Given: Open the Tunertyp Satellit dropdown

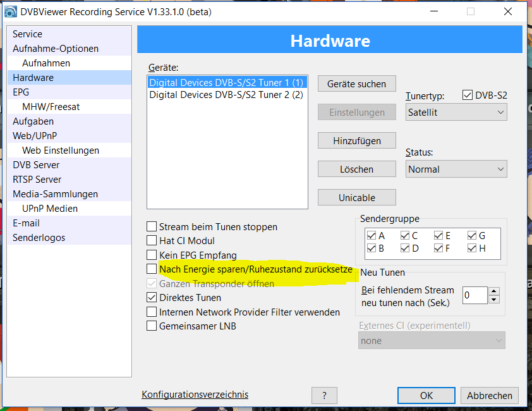Looking at the screenshot, I should pos(456,113).
